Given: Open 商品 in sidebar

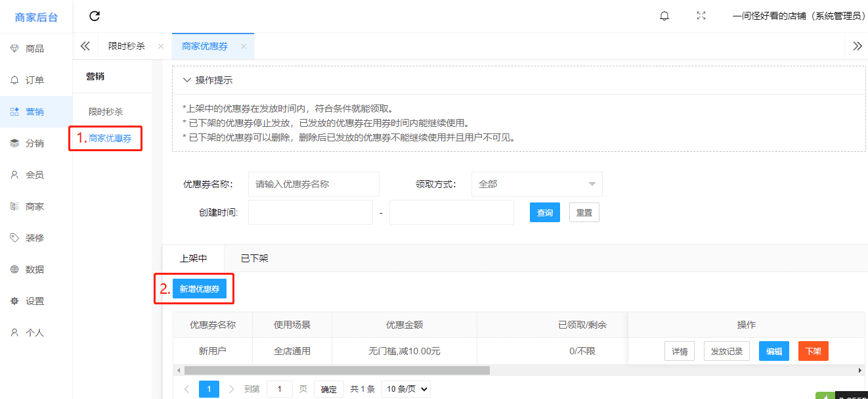Looking at the screenshot, I should 34,49.
